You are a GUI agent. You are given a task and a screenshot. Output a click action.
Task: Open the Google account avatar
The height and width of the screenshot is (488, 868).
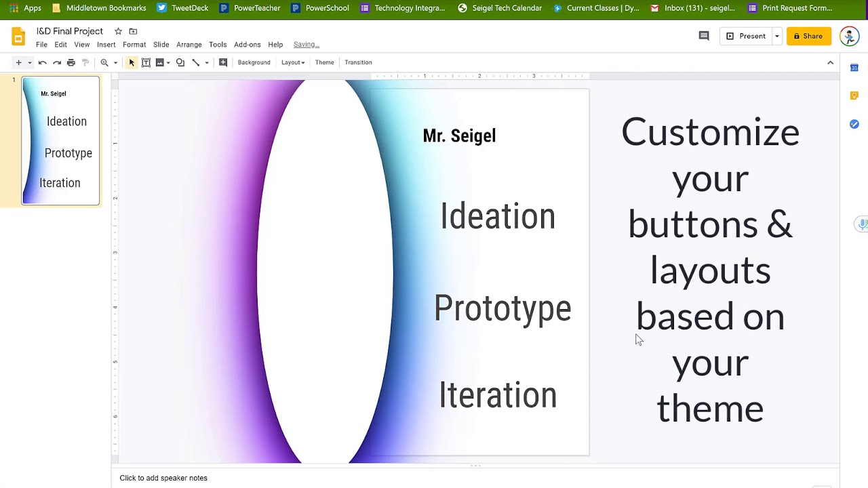[x=849, y=36]
